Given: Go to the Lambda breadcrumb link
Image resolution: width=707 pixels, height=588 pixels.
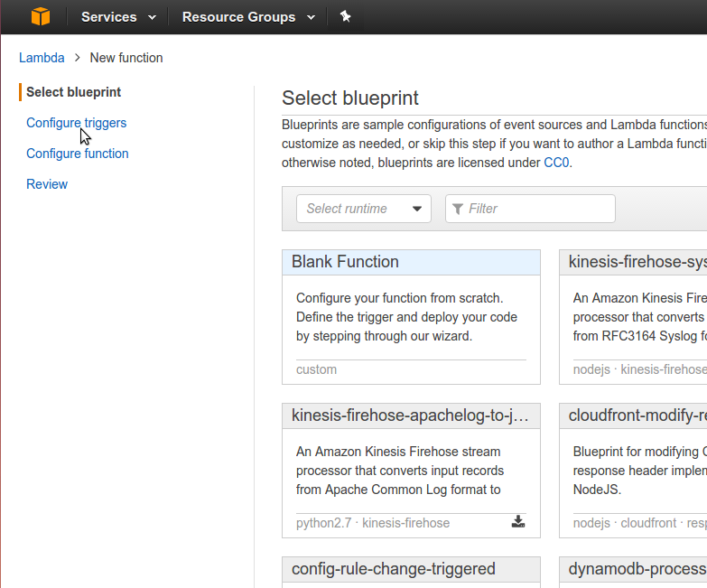Looking at the screenshot, I should (x=42, y=58).
